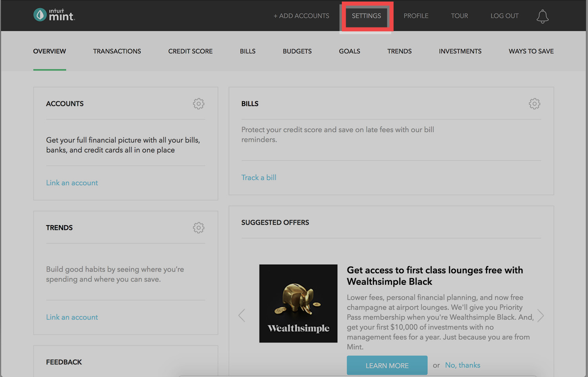588x377 pixels.
Task: Show next suggested offer arrow
Action: click(541, 315)
